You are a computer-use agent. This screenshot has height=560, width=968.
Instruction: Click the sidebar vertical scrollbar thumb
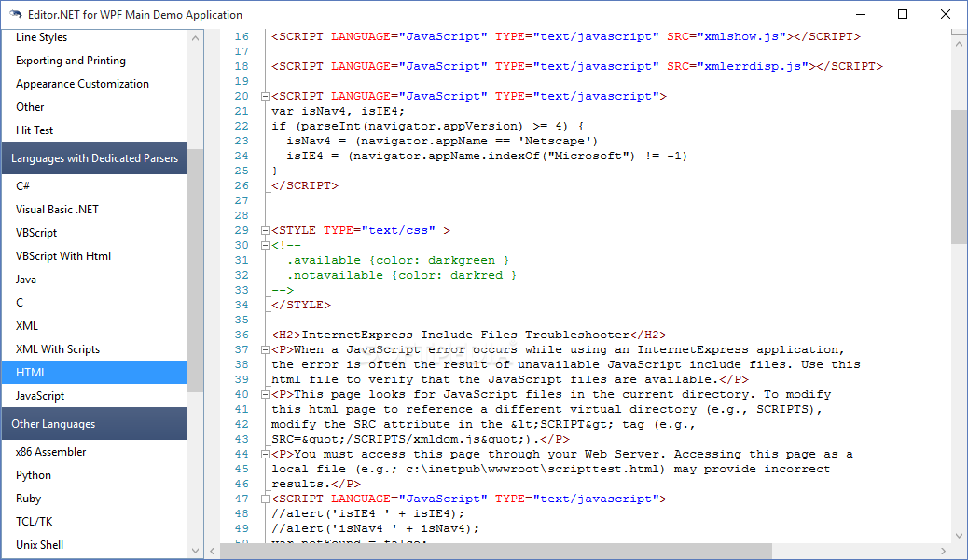(195, 270)
